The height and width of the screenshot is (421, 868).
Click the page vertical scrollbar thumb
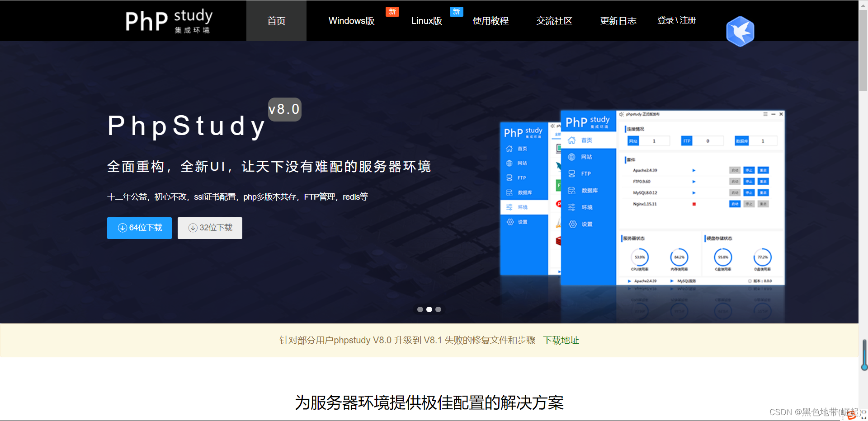(x=863, y=51)
